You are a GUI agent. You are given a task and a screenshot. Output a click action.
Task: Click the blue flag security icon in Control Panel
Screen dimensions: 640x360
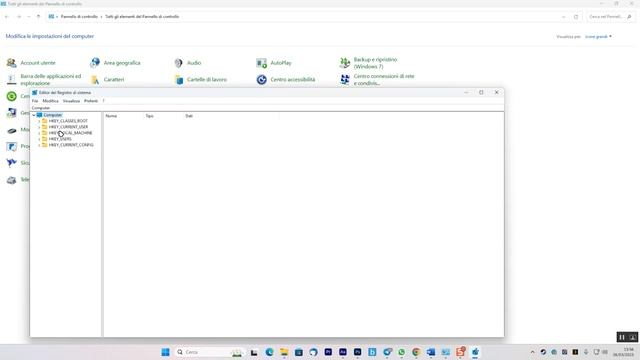pos(11,163)
